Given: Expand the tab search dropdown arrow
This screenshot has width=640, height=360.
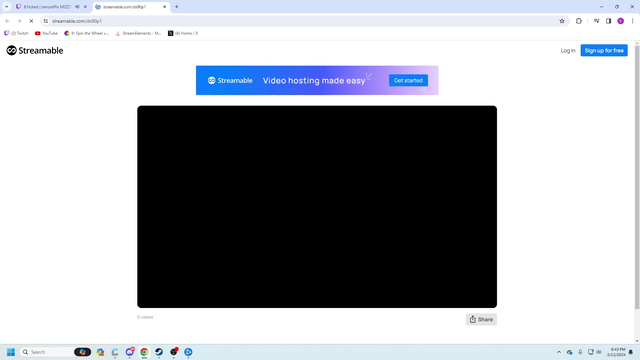Looking at the screenshot, I should coord(7,7).
